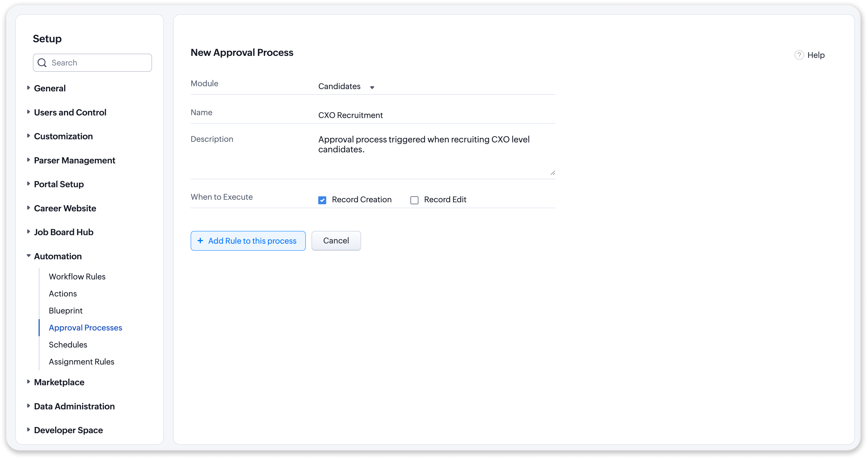Screen dimensions: 868x459
Task: Click the Help question mark icon
Action: 799,55
